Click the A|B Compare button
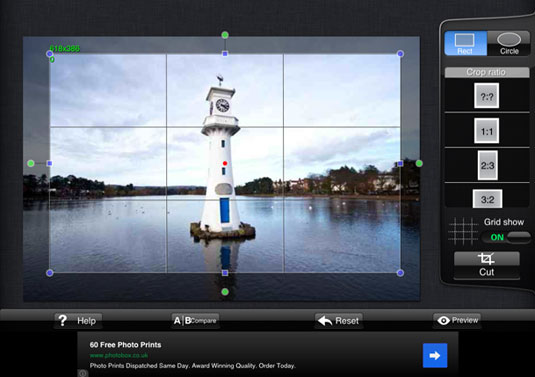 [x=195, y=321]
